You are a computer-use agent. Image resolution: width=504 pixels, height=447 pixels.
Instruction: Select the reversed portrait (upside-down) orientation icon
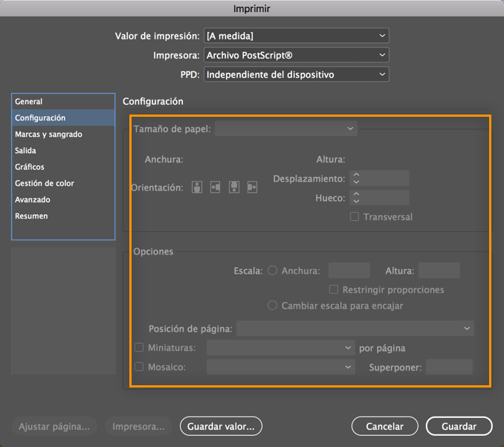tap(234, 187)
